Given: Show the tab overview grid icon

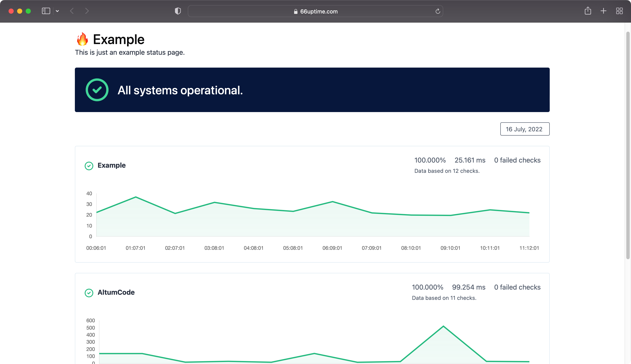Looking at the screenshot, I should [619, 11].
